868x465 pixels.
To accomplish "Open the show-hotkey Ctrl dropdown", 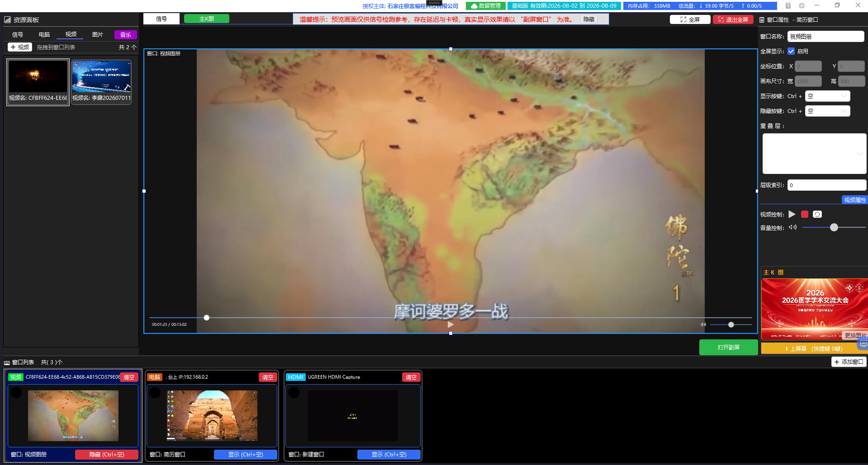I will (827, 96).
